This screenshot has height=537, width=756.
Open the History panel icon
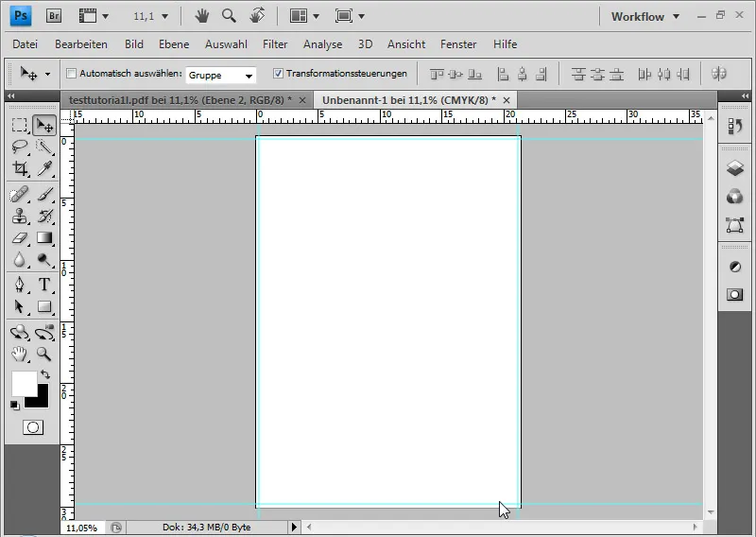tap(735, 127)
